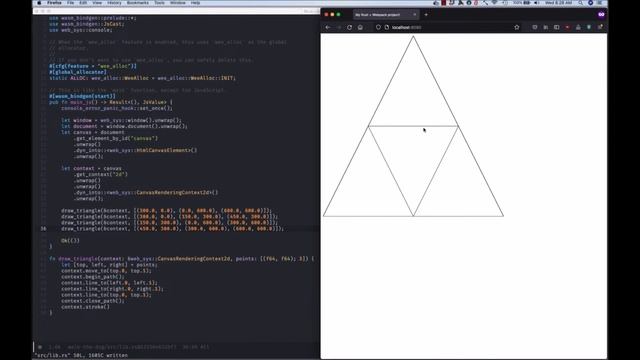Image resolution: width=640 pixels, height=360 pixels.
Task: Go back using browser back arrow
Action: tap(328, 27)
